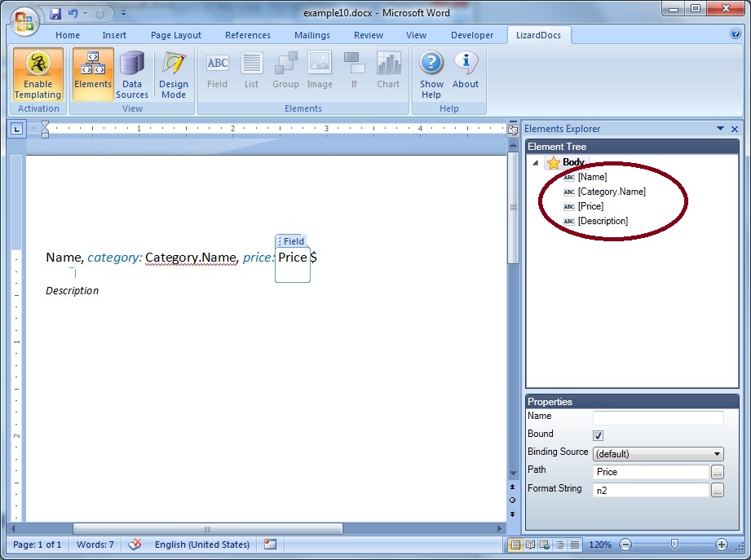Open the Customize Quick Access Toolbar arrow
The image size is (751, 560).
click(x=123, y=13)
